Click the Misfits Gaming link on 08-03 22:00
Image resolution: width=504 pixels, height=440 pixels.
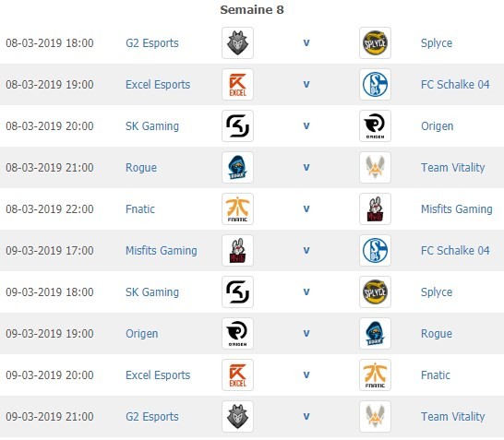click(x=456, y=209)
